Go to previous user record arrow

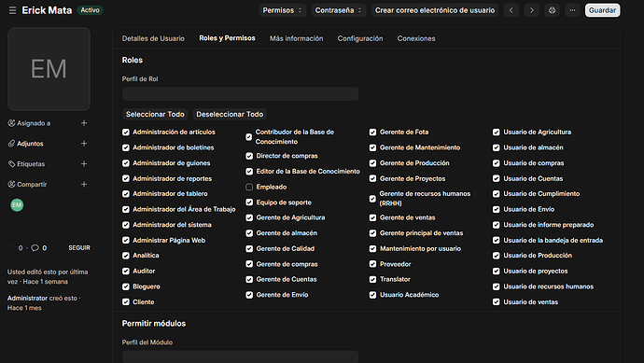(511, 10)
